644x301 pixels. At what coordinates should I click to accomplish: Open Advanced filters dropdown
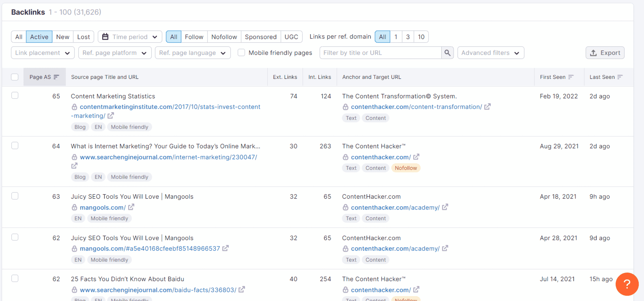pos(490,53)
